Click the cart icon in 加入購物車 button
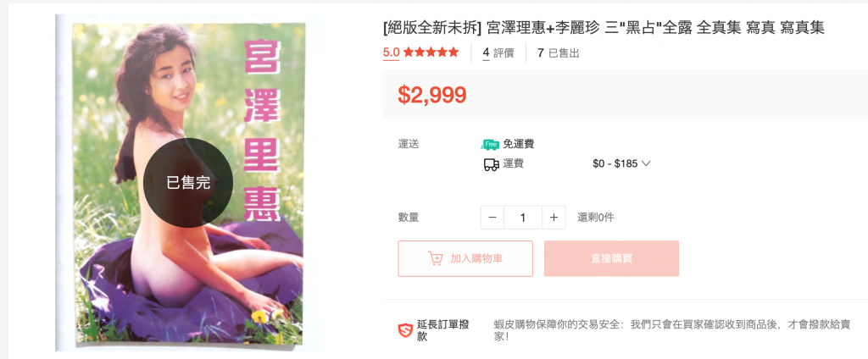 coord(435,258)
